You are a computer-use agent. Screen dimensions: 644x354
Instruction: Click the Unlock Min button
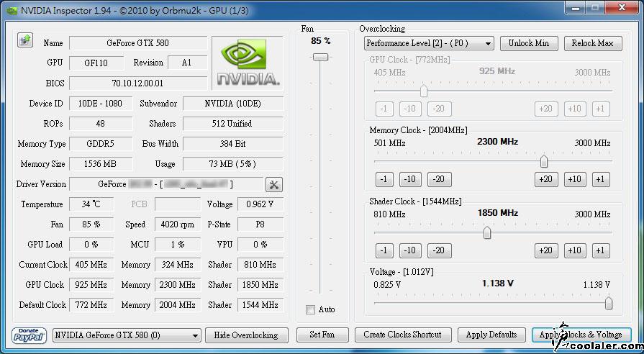(x=528, y=43)
